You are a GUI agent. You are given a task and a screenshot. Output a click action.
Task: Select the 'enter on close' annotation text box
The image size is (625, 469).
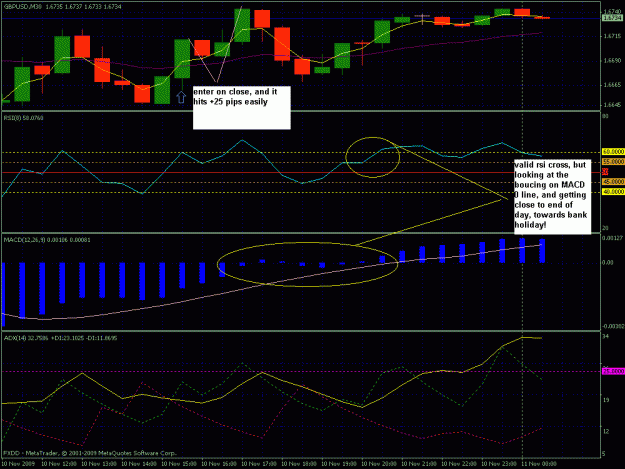click(x=242, y=108)
